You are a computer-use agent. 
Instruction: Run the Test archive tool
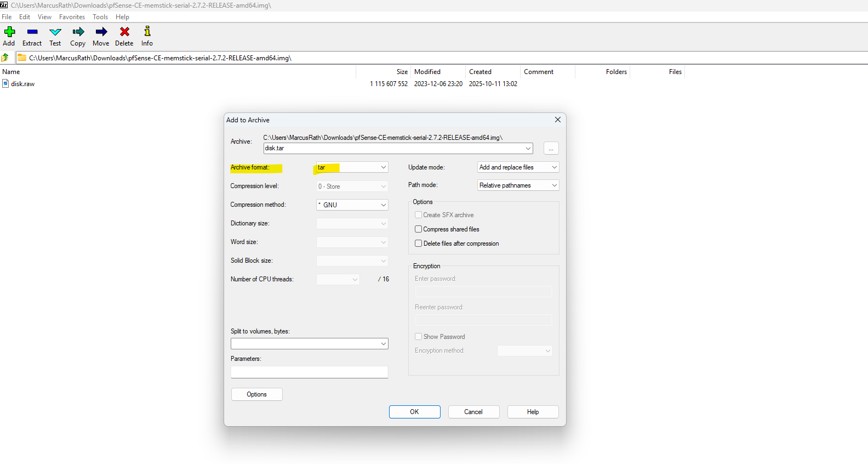tap(55, 32)
